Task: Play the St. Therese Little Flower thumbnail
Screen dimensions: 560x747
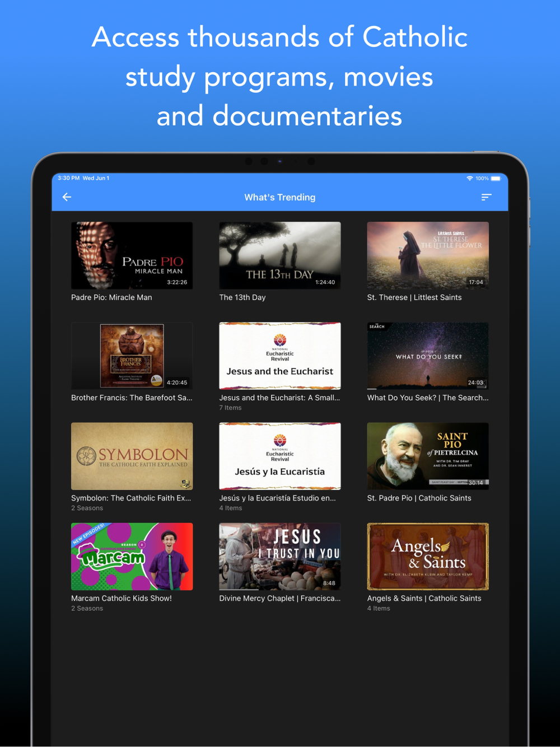Action: pos(428,255)
